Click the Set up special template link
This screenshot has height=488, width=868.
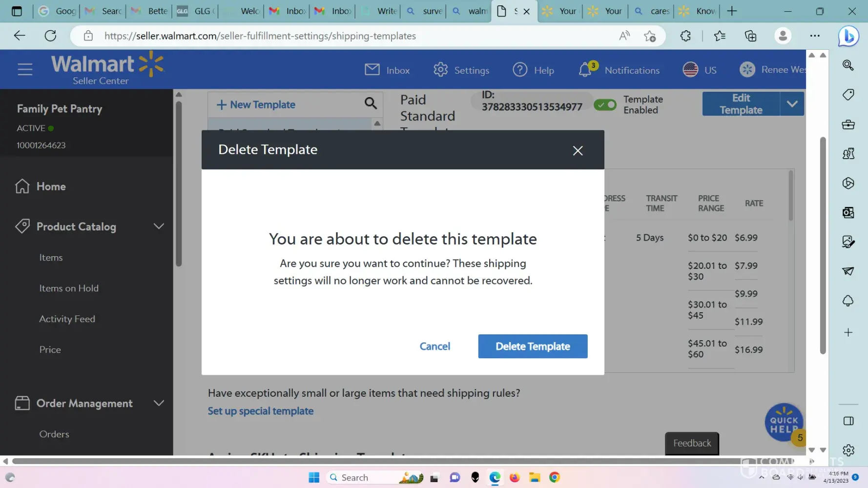point(261,411)
